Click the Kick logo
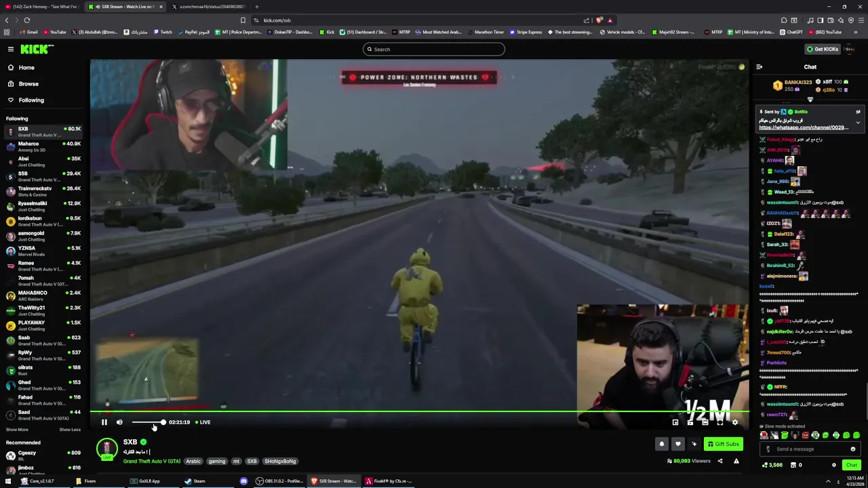Viewport: 868px width, 488px height. (37, 49)
